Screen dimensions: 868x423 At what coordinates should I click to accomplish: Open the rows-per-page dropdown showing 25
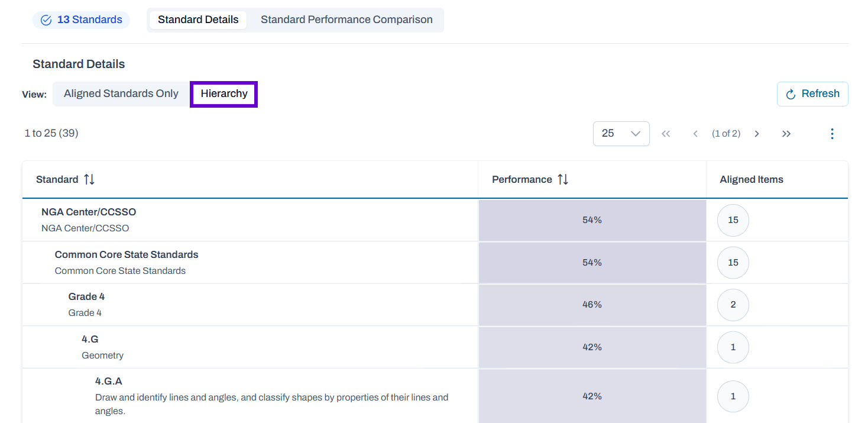pyautogui.click(x=621, y=134)
